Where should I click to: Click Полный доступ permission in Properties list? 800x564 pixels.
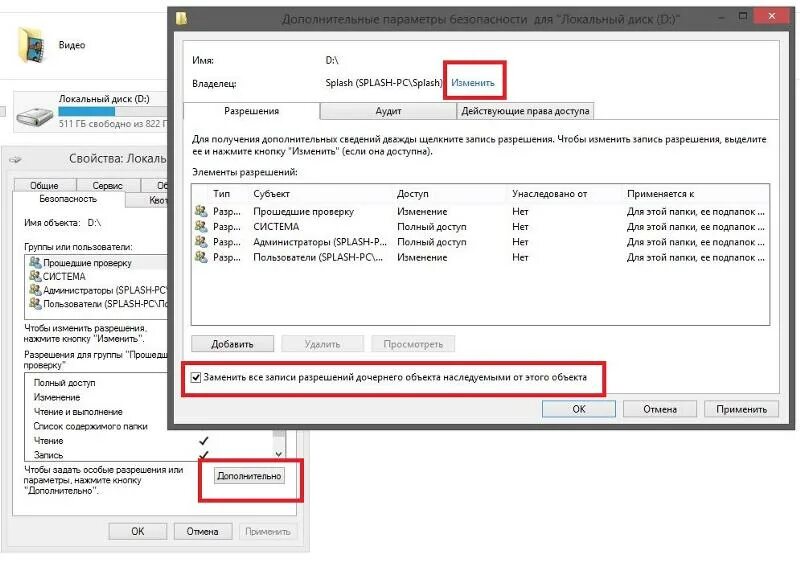(64, 383)
